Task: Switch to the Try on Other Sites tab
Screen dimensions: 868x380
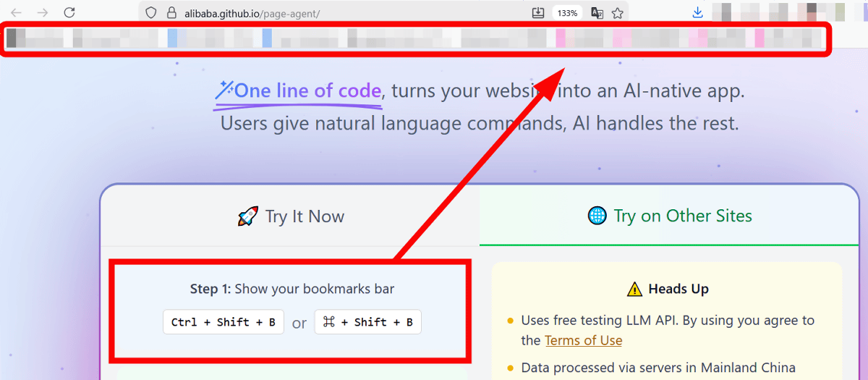Action: 669,216
